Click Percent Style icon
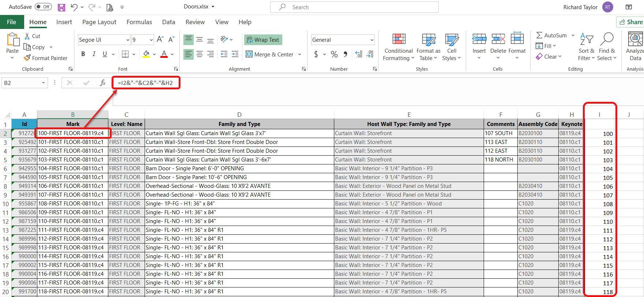The width and height of the screenshot is (644, 297). click(x=334, y=54)
